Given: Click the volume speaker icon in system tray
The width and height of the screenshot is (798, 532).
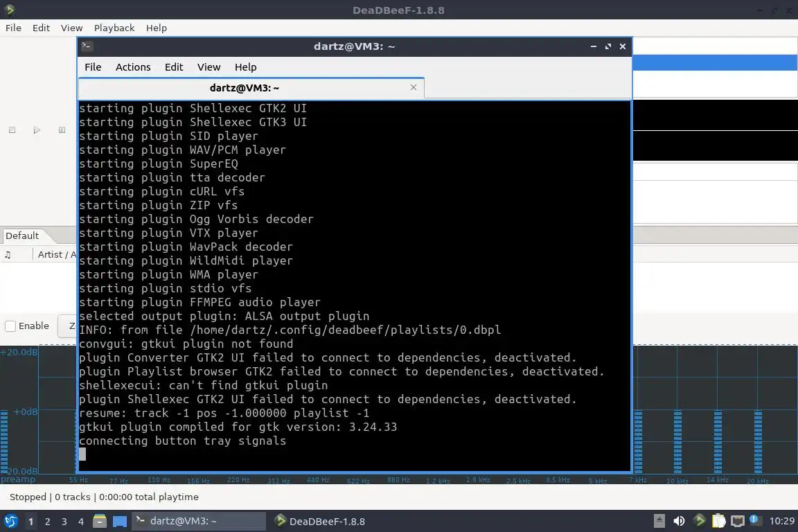Looking at the screenshot, I should click(679, 521).
